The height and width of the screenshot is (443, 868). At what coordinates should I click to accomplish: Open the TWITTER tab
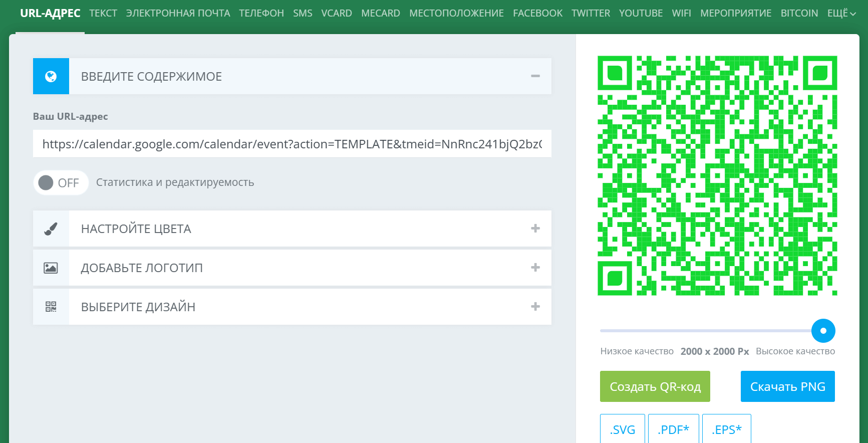click(x=591, y=14)
